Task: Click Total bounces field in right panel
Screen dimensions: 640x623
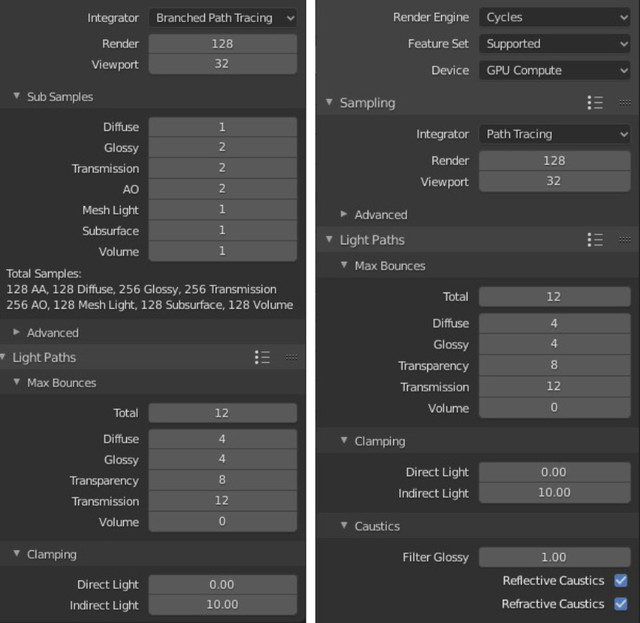Action: [554, 297]
